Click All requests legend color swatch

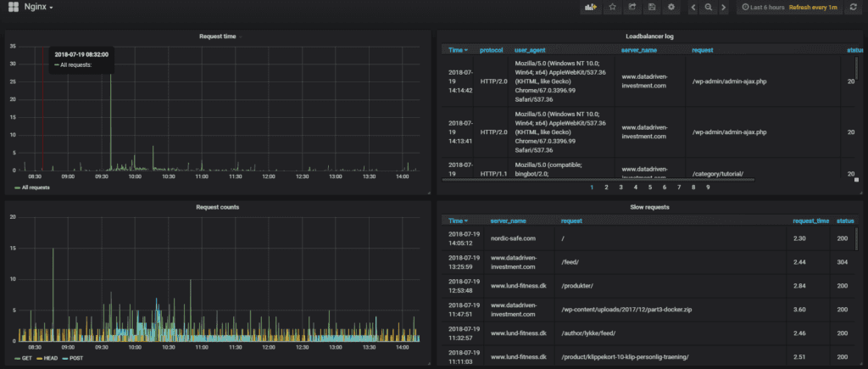[17, 187]
